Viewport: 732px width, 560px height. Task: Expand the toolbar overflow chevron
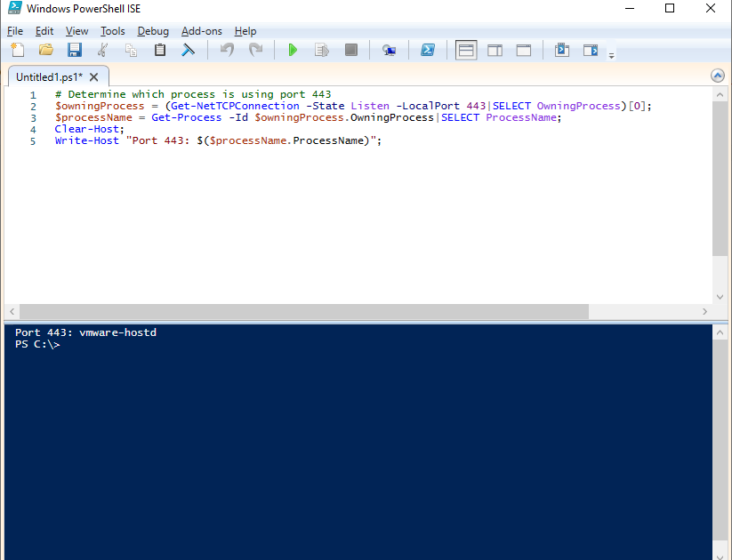611,53
